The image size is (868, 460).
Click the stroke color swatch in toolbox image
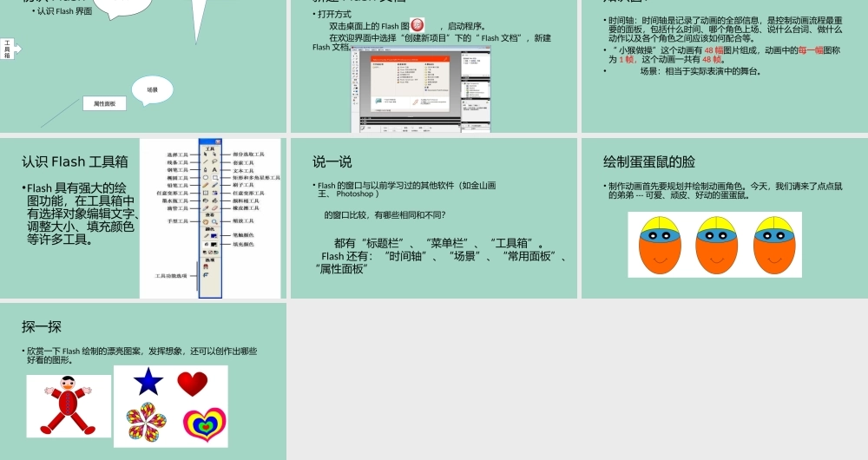214,236
